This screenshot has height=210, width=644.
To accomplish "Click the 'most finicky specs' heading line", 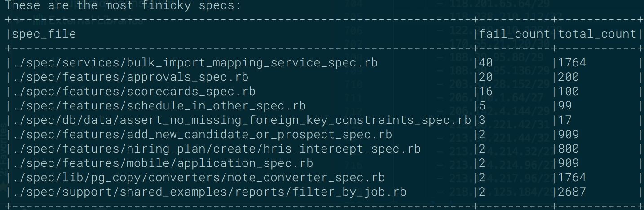I will tap(123, 6).
